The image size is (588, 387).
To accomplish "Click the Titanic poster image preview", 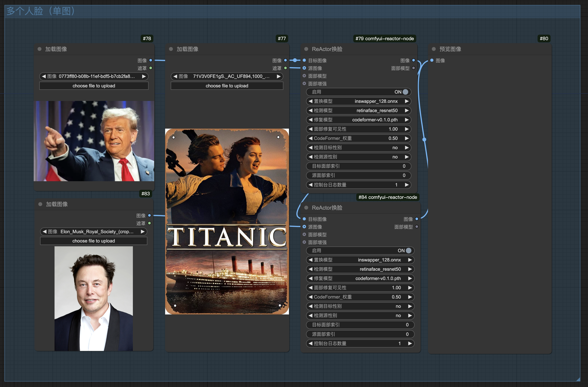I will click(x=227, y=221).
